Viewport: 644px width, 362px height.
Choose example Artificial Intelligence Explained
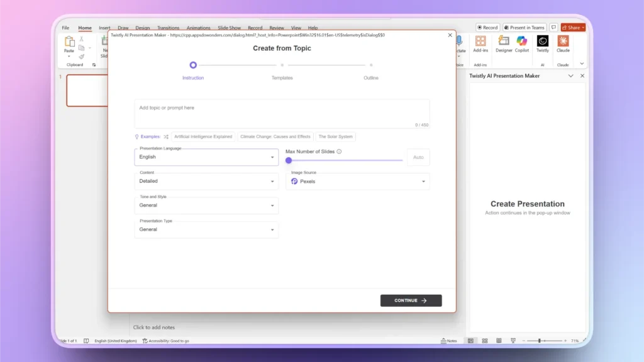coord(203,136)
